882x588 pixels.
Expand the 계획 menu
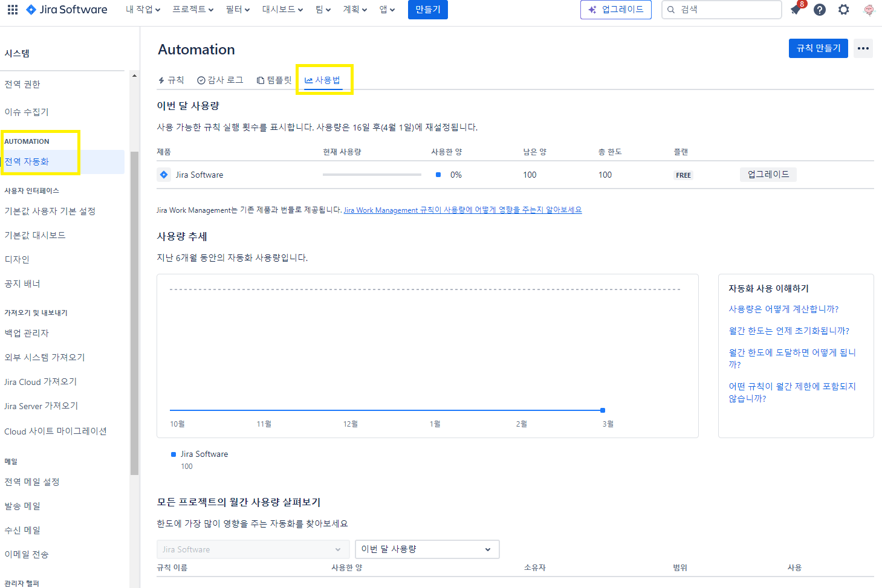355,10
